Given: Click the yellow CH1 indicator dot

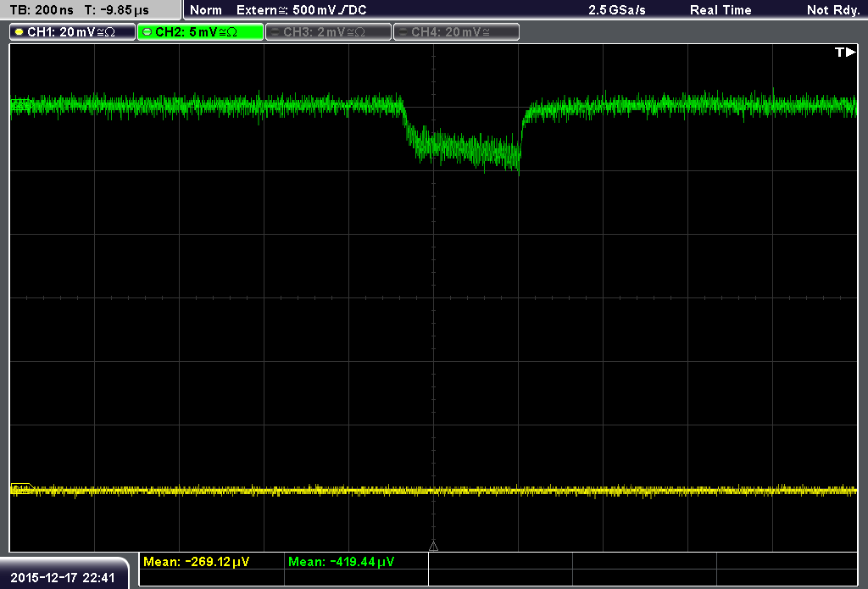Looking at the screenshot, I should [19, 32].
